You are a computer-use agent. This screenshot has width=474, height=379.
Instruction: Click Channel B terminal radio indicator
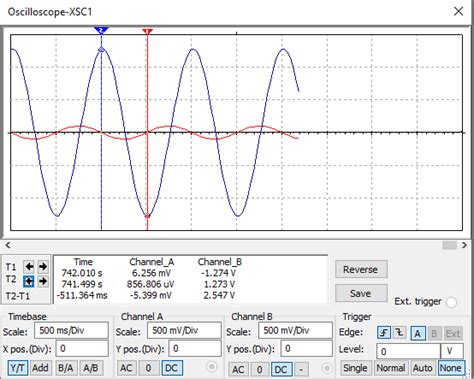coord(327,368)
